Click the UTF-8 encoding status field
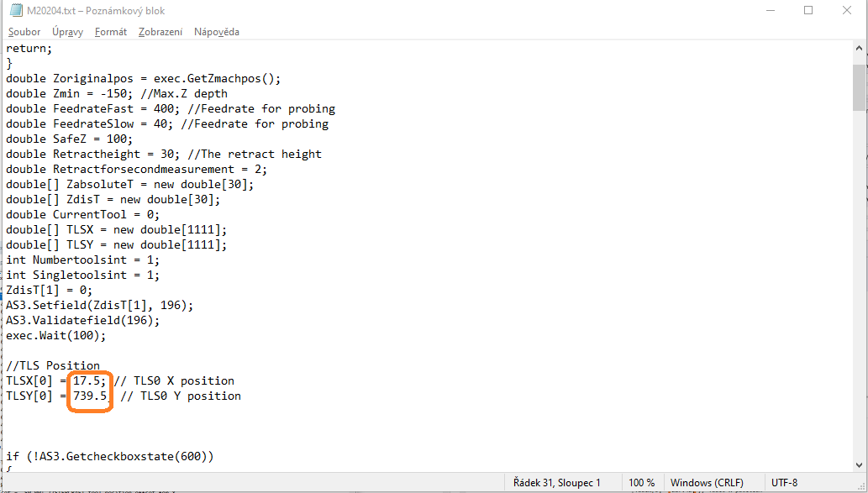The width and height of the screenshot is (868, 493). tap(785, 482)
